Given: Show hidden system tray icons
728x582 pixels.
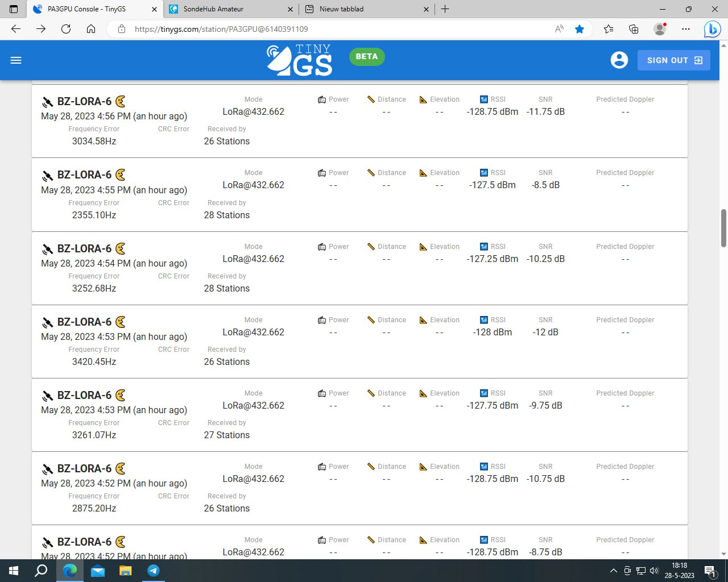Looking at the screenshot, I should click(613, 571).
